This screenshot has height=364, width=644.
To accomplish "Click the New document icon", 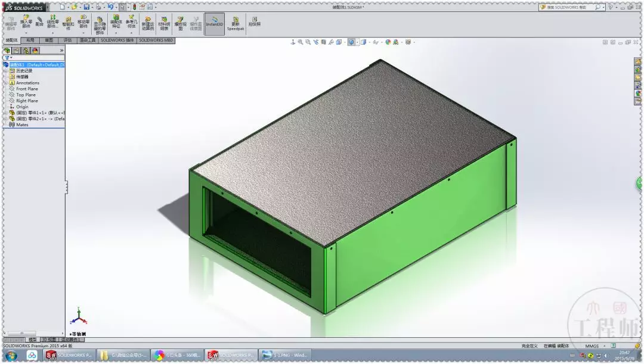I will click(x=62, y=7).
